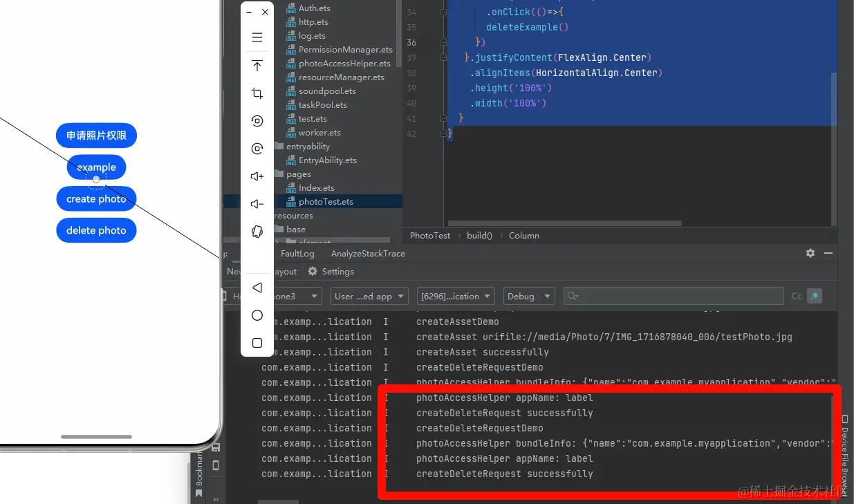Select build() in the breadcrumb bar
Screen dimensions: 854x504
(479, 236)
